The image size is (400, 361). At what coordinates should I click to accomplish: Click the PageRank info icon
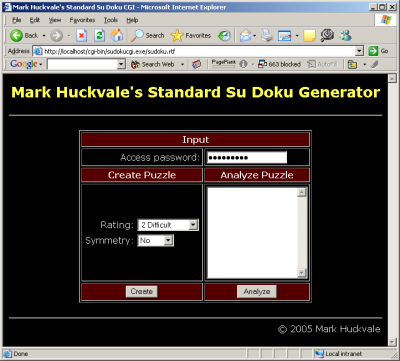coord(244,64)
